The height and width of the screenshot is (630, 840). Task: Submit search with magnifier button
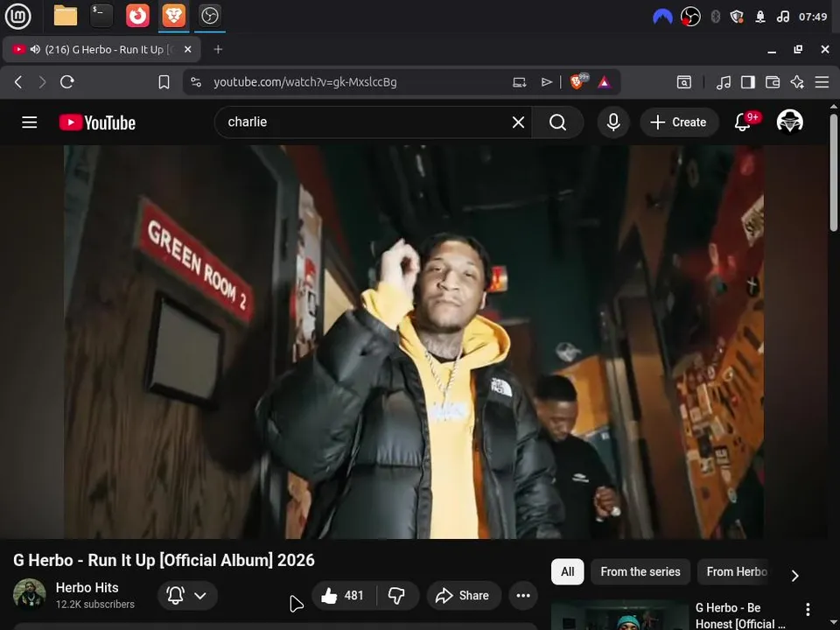[557, 122]
